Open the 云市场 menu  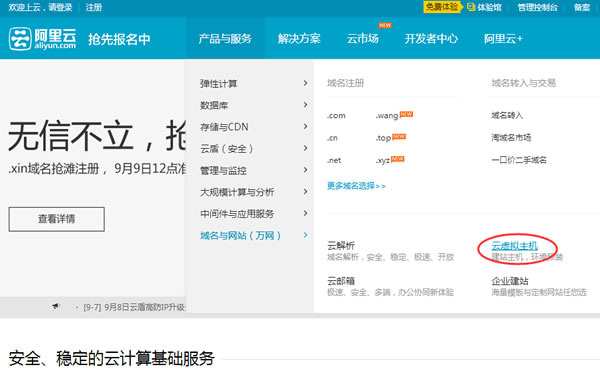[362, 39]
